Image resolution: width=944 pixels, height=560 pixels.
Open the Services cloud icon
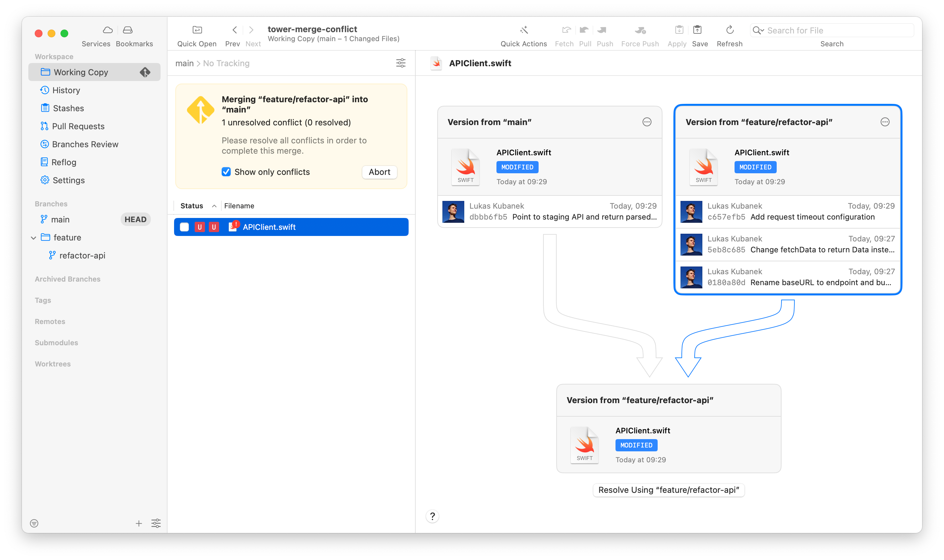(x=107, y=30)
